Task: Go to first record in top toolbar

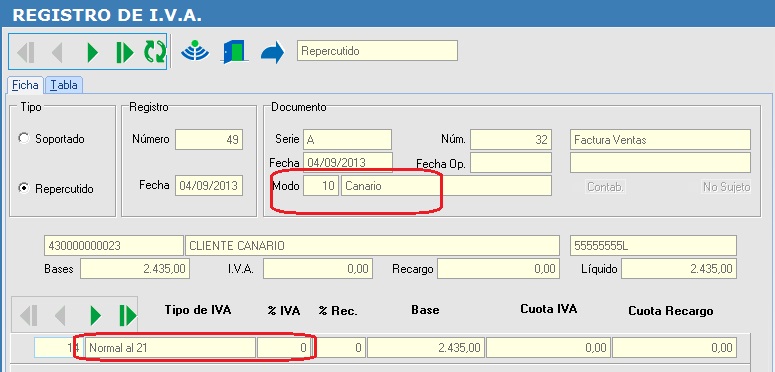Action: [x=26, y=52]
